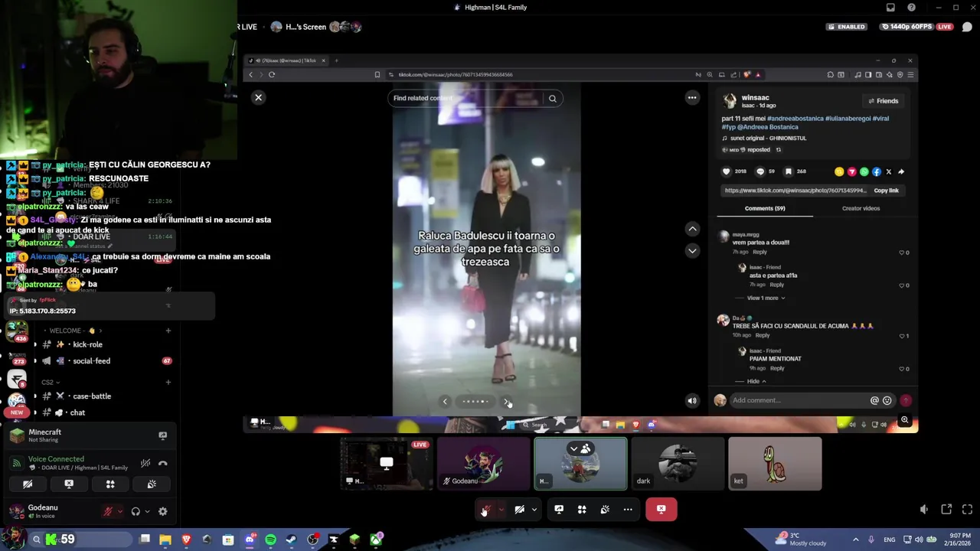Open microphone options arrow in call bar
This screenshot has height=551, width=980.
click(501, 510)
